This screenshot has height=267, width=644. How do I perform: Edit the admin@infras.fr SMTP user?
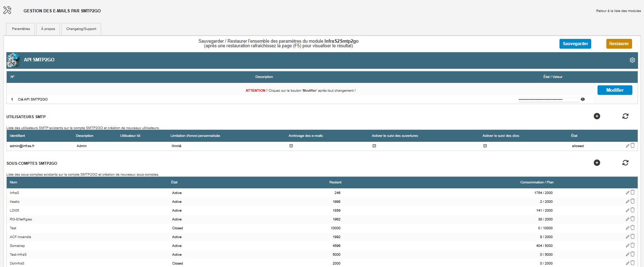click(627, 146)
